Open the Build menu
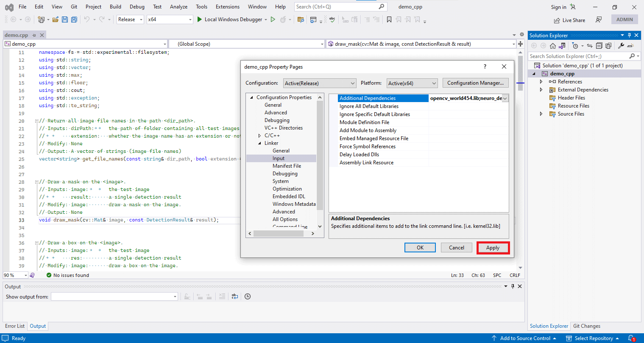This screenshot has width=644, height=343. tap(115, 7)
